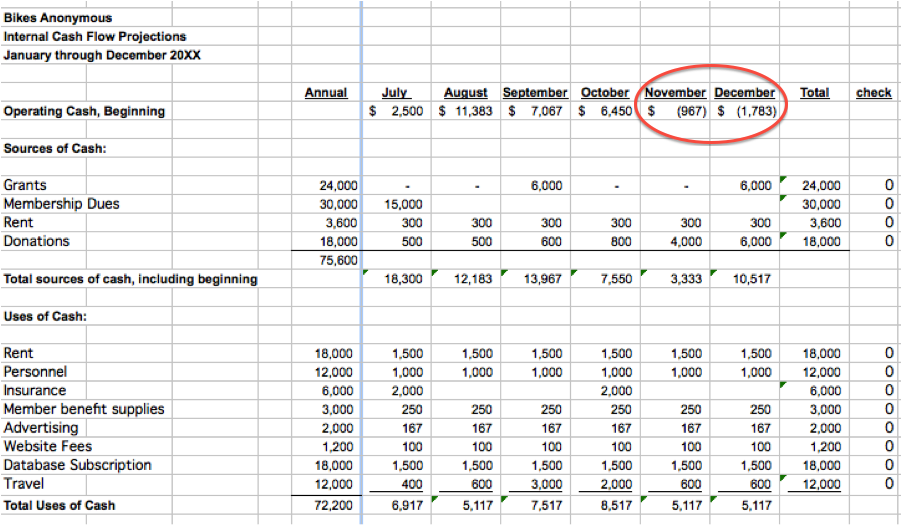Select 'Member benefit supplies' row label

[x=84, y=409]
